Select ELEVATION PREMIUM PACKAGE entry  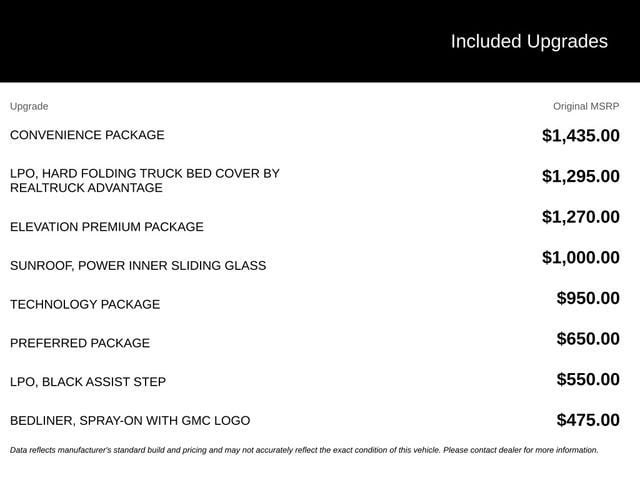(x=107, y=227)
